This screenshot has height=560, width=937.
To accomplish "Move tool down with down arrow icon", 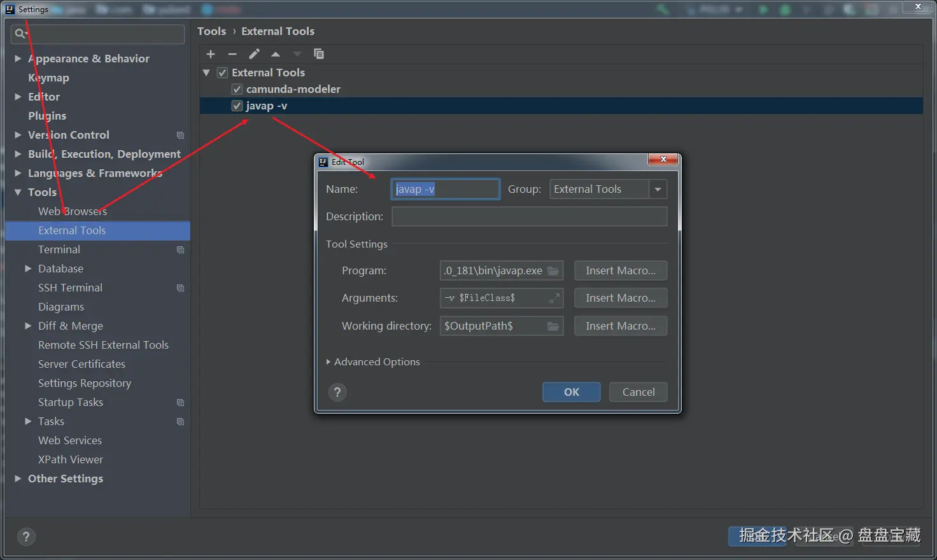I will coord(297,54).
